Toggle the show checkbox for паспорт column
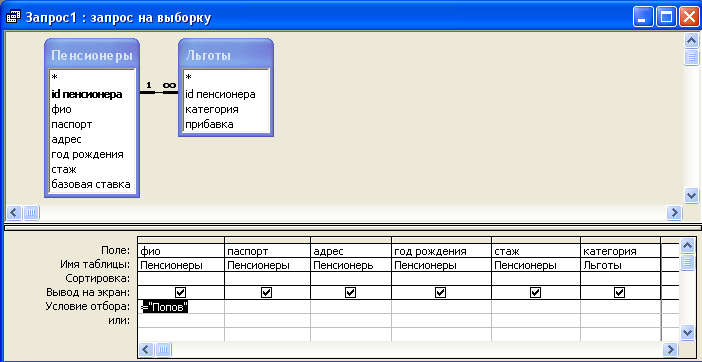The image size is (702, 362). coord(266,292)
